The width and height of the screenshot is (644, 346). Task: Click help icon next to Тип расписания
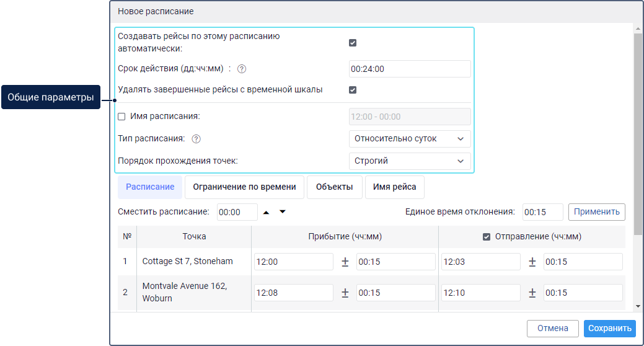[196, 139]
